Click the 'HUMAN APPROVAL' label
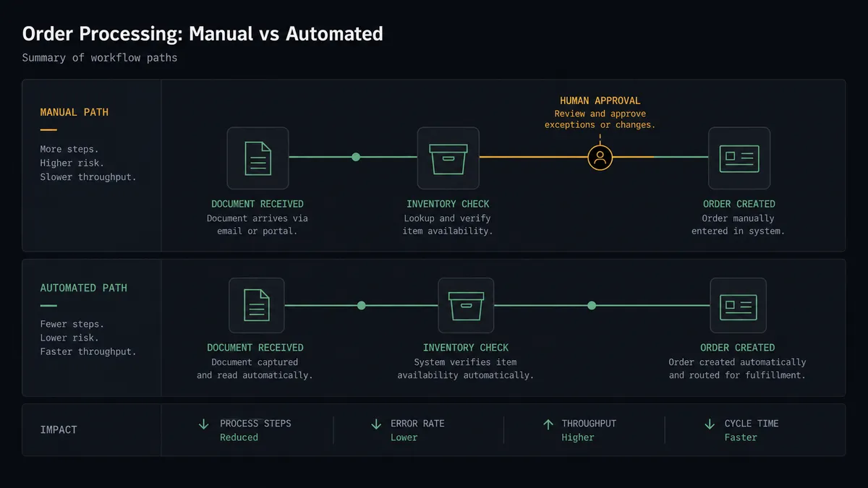This screenshot has height=488, width=868. tap(600, 100)
